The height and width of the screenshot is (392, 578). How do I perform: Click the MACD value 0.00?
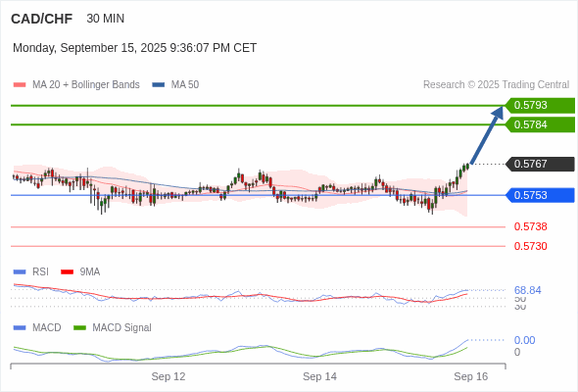point(524,340)
